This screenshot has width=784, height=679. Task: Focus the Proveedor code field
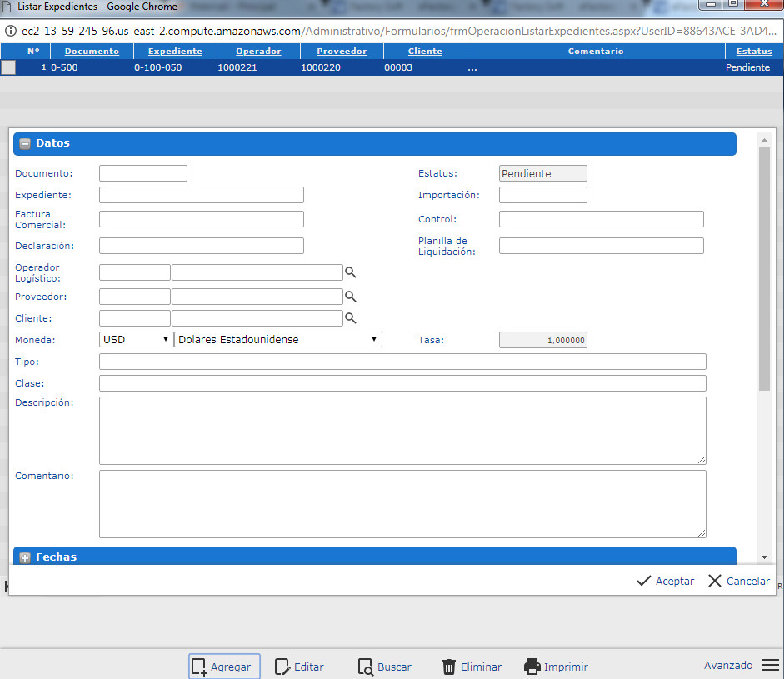click(135, 297)
